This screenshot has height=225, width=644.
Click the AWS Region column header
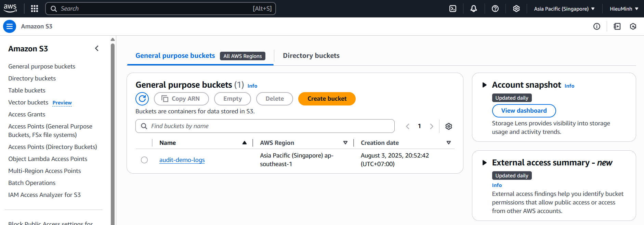tap(277, 143)
